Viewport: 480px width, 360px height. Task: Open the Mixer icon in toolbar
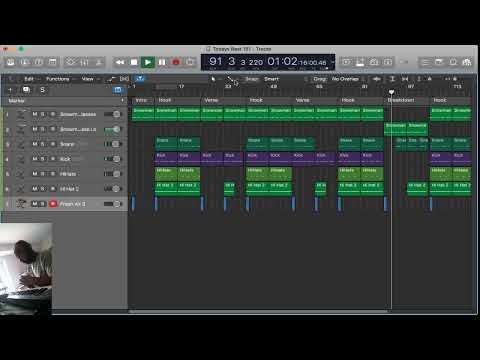click(x=84, y=62)
